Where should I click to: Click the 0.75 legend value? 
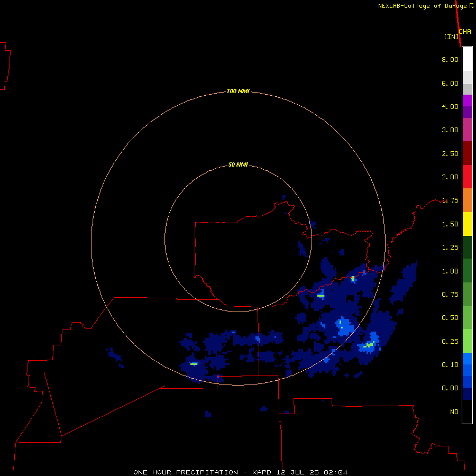450,295
